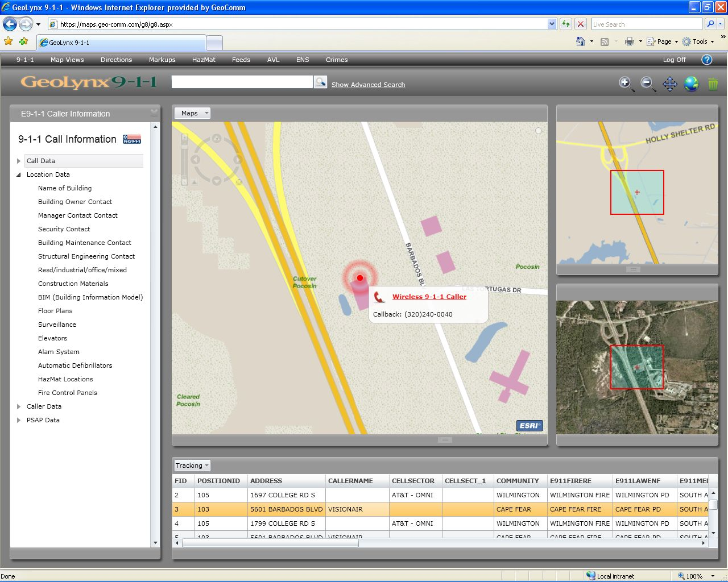Open the Maps dropdown
Viewport: 728px width, 582px height.
(x=192, y=113)
